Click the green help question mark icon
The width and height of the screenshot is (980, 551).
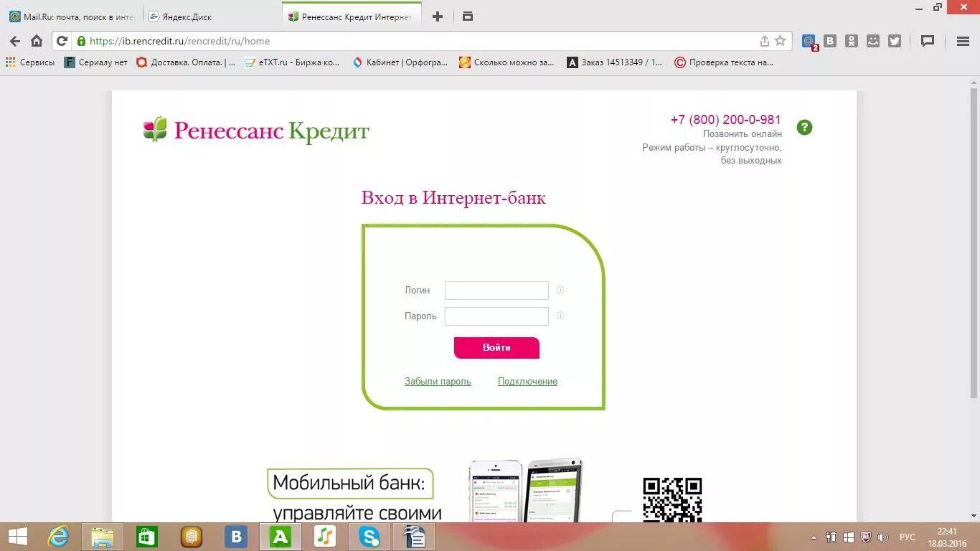(x=804, y=128)
